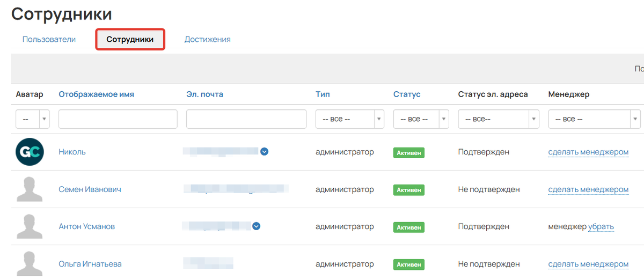Expand the Статус filter dropdown
644x280 pixels.
(x=421, y=119)
